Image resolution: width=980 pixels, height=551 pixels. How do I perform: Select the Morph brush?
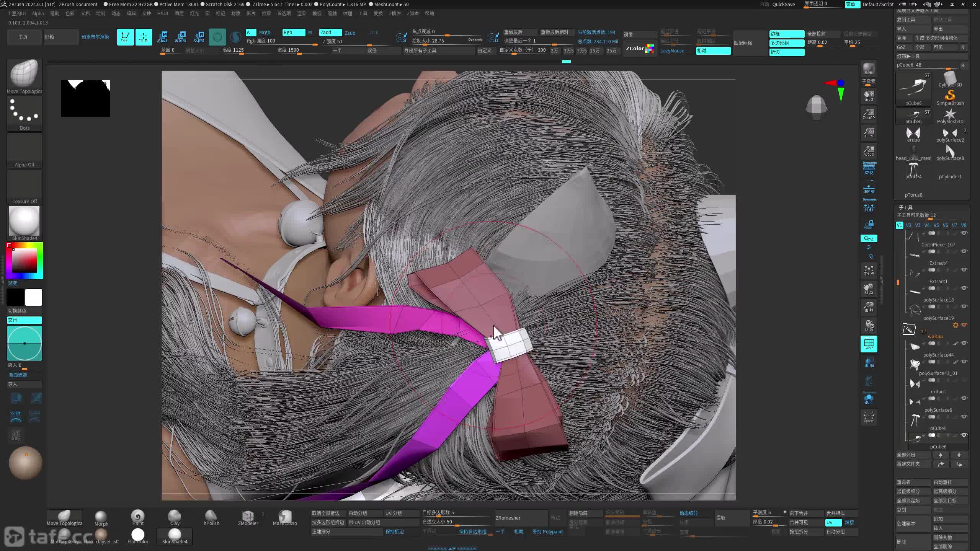101,518
